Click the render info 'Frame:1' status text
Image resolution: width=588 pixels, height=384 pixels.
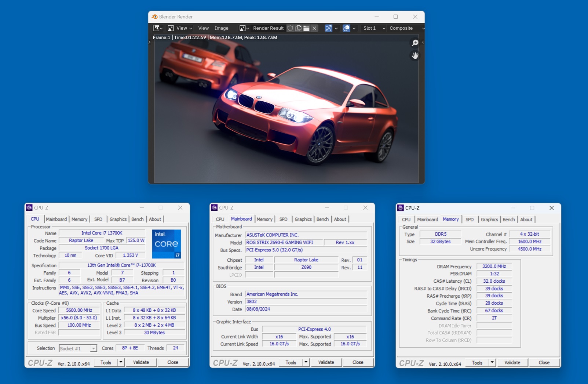[162, 37]
